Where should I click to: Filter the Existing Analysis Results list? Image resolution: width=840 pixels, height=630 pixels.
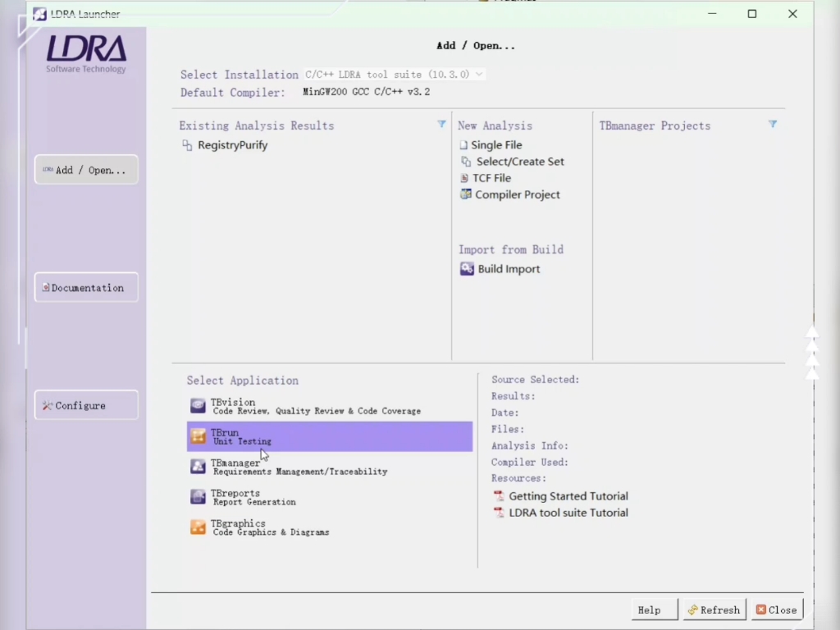click(441, 125)
